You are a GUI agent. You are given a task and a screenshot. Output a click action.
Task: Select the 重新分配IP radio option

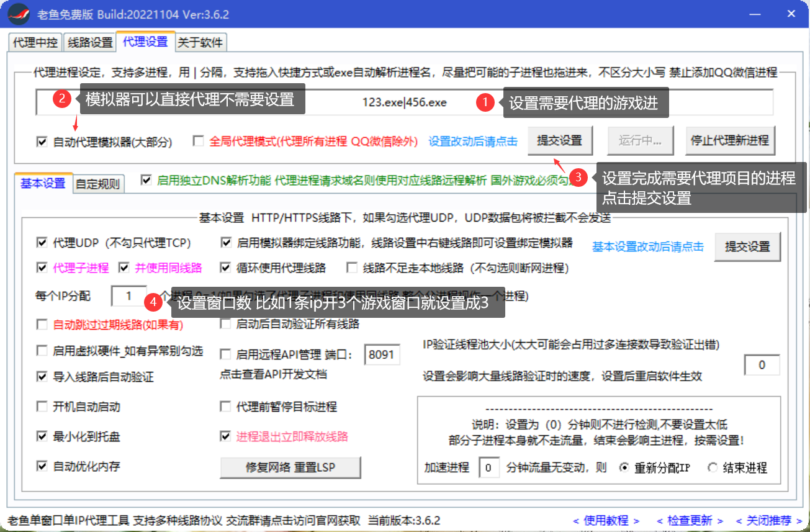[624, 467]
